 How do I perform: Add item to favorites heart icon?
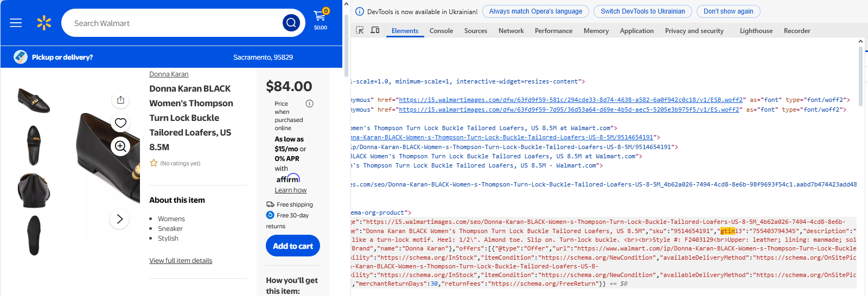click(120, 123)
